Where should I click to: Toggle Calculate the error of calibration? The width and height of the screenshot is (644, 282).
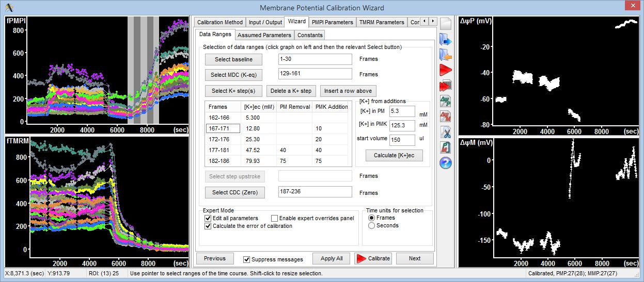(208, 226)
